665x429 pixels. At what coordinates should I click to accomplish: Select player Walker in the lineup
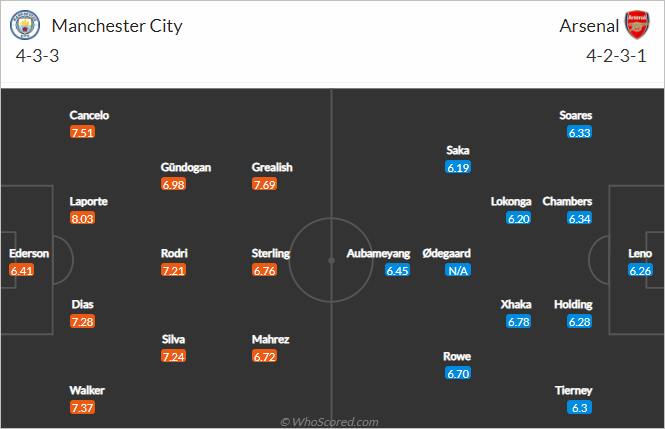(87, 390)
